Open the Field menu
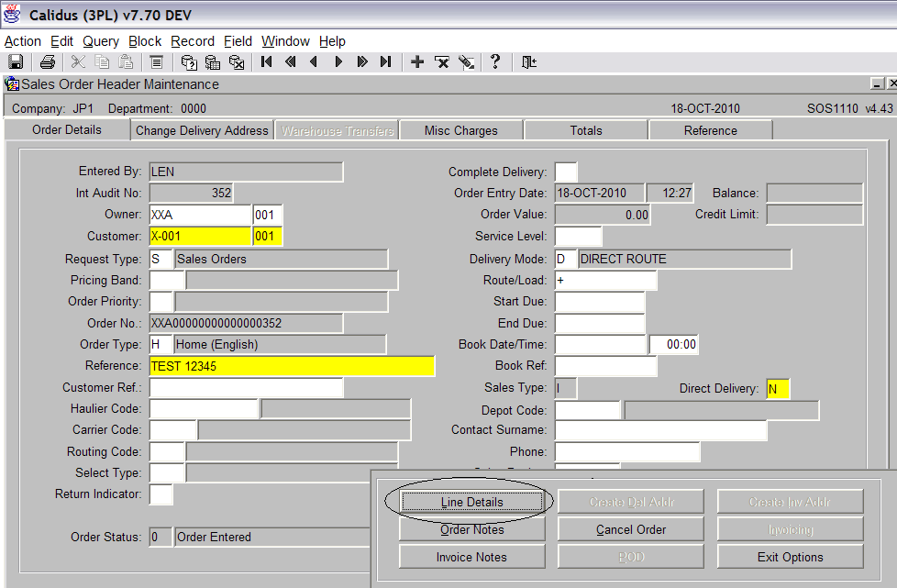897x588 pixels. pos(238,41)
